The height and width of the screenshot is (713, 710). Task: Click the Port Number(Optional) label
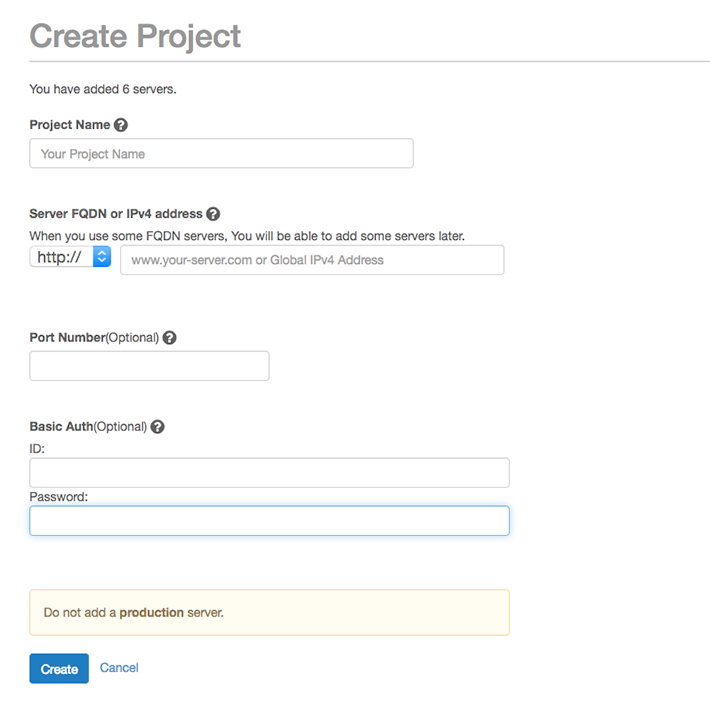click(x=94, y=337)
